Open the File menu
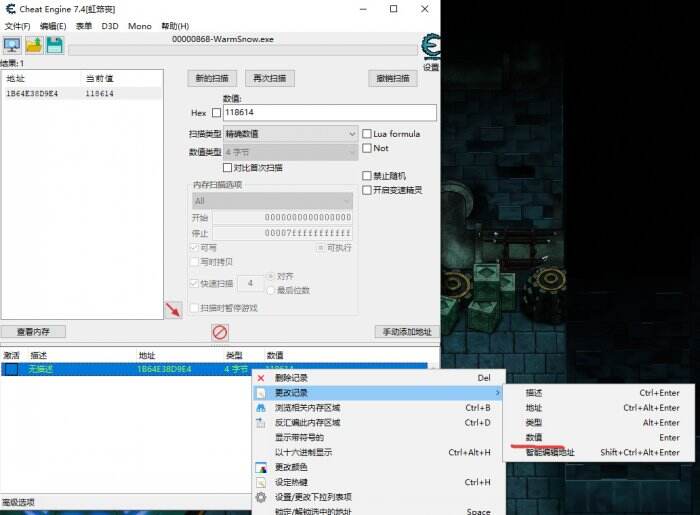Screen dimensions: 700x515 17,26
